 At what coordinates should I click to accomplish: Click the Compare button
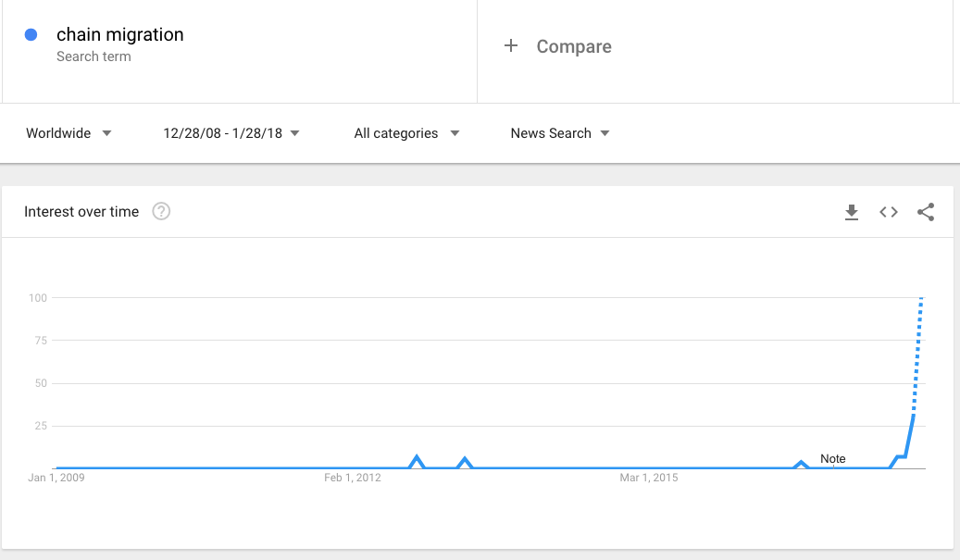[x=573, y=46]
